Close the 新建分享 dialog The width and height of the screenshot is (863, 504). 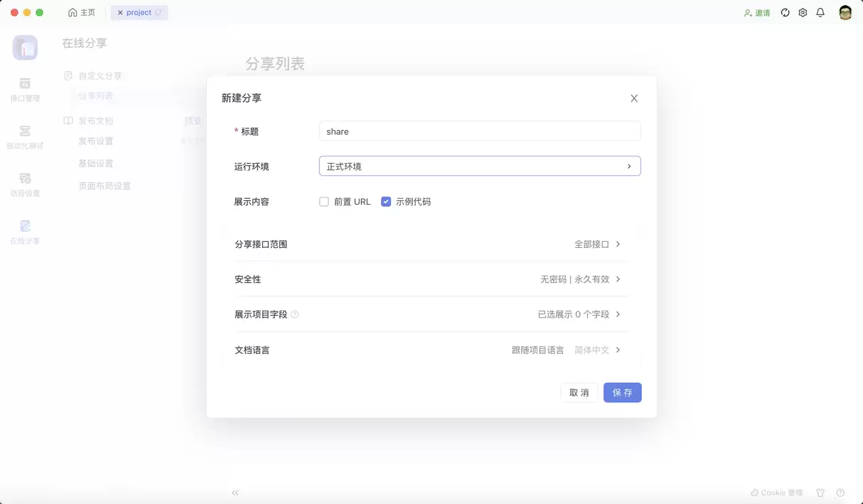[634, 98]
